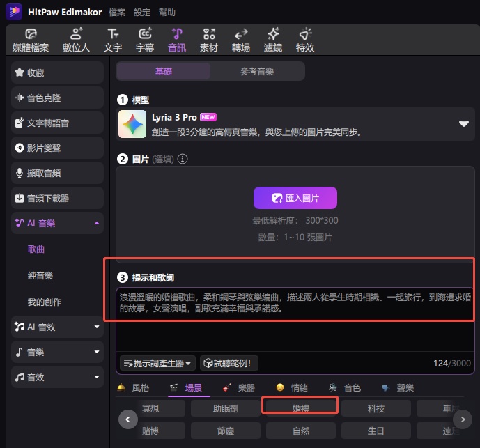Select the 音訊 audio tool
480x448 pixels.
[x=177, y=40]
